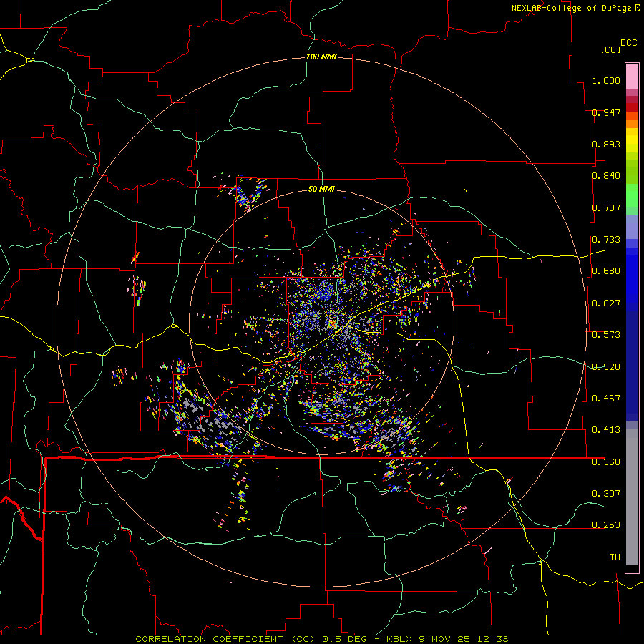644x644 pixels.
Task: Click the pink top segment of color bar
Action: click(x=632, y=76)
